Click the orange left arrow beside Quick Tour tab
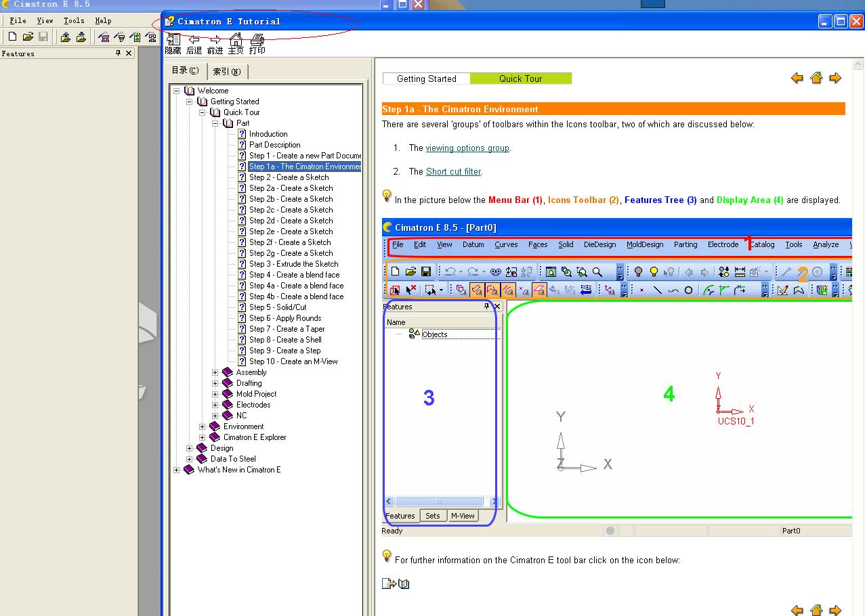 797,79
